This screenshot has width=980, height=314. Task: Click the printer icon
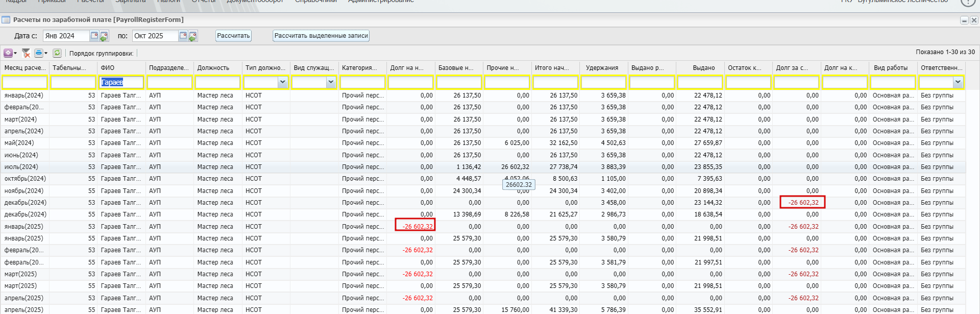coord(39,53)
